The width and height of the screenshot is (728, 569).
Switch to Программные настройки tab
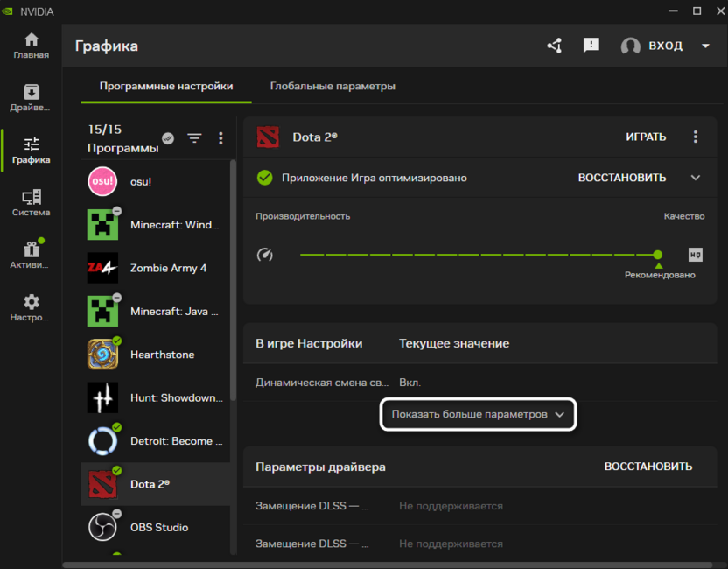click(166, 86)
